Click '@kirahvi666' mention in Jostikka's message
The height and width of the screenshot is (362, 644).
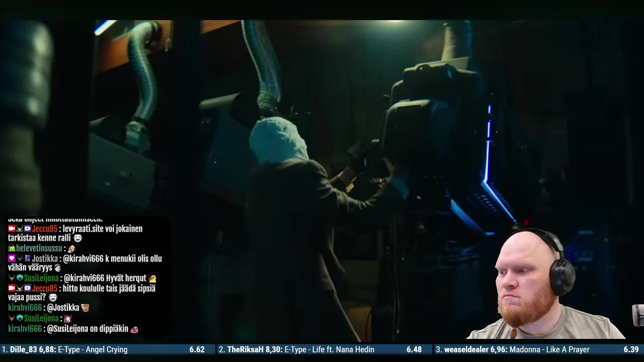point(84,258)
